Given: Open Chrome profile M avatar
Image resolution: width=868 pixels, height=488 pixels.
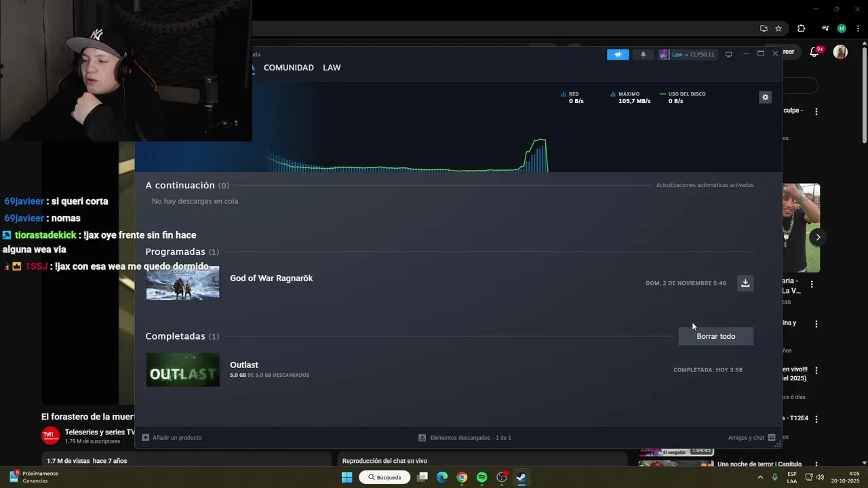Looking at the screenshot, I should pyautogui.click(x=842, y=28).
